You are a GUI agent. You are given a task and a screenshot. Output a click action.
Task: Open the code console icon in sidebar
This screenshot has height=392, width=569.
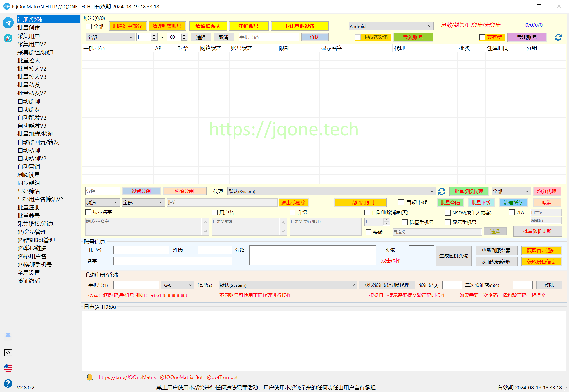point(8,352)
